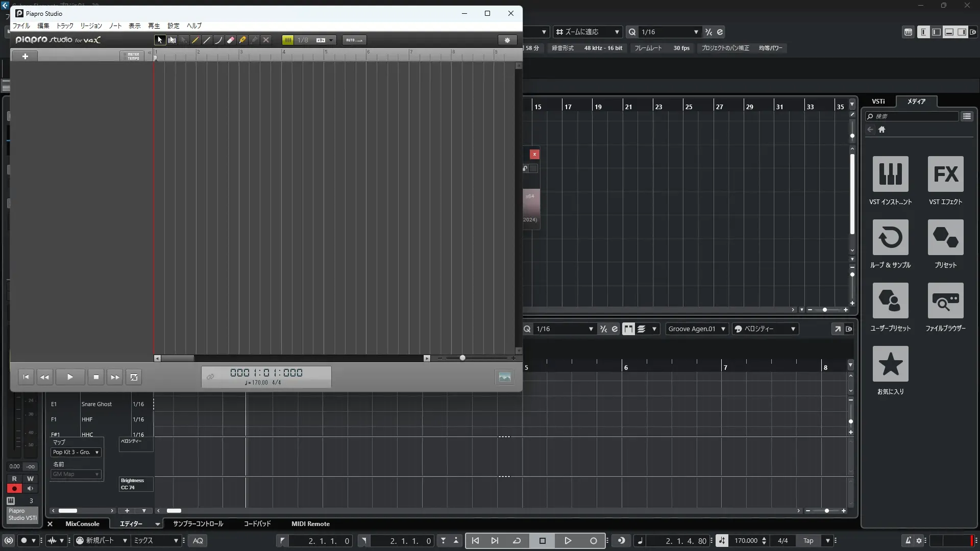Viewport: 980px width, 551px height.
Task: Click the Tap tempo button
Action: pos(808,541)
